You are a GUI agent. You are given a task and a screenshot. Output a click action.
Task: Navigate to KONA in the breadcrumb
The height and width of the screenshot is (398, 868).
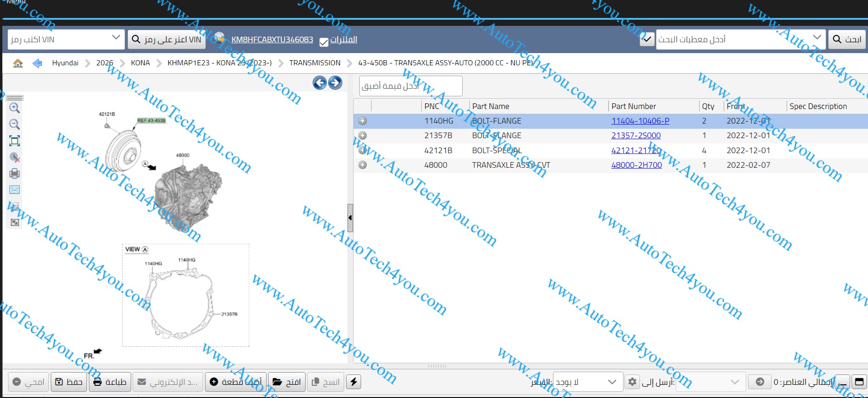[x=140, y=63]
